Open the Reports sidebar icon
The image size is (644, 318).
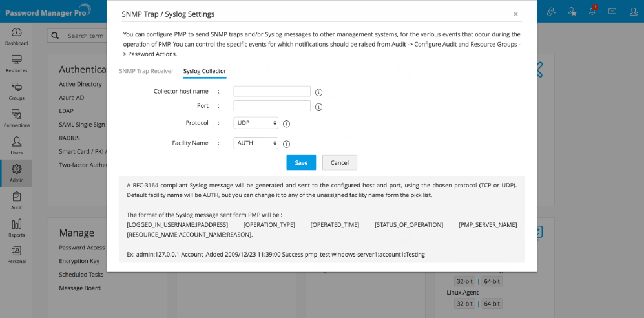point(16,228)
